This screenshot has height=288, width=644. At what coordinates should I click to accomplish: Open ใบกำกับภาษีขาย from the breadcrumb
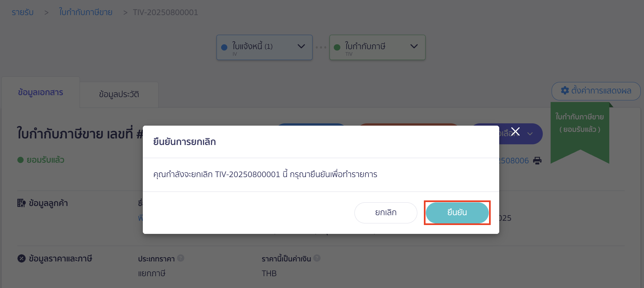coord(85,12)
